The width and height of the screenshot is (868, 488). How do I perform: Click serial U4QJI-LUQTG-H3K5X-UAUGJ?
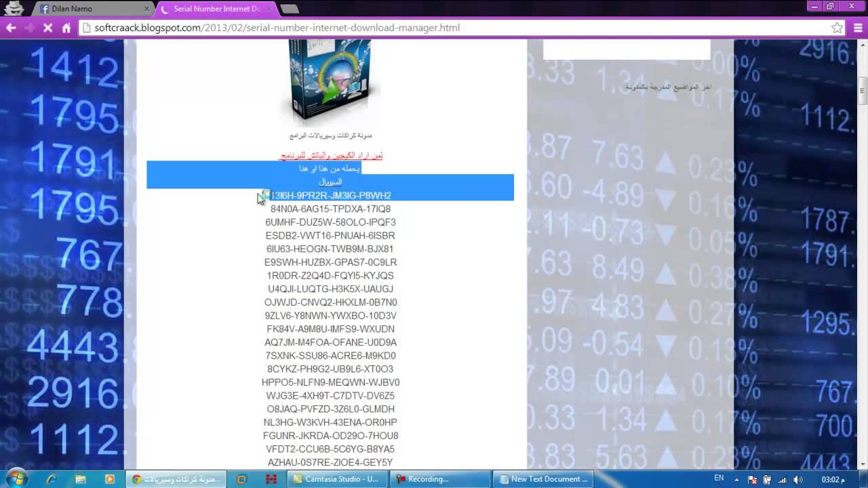(x=330, y=289)
